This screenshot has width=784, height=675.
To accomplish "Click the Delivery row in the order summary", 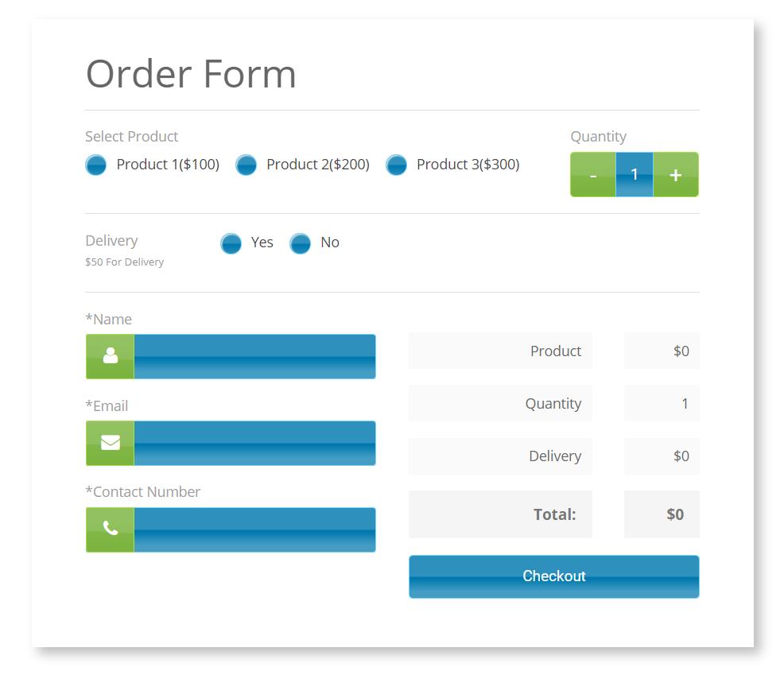I will 500,456.
